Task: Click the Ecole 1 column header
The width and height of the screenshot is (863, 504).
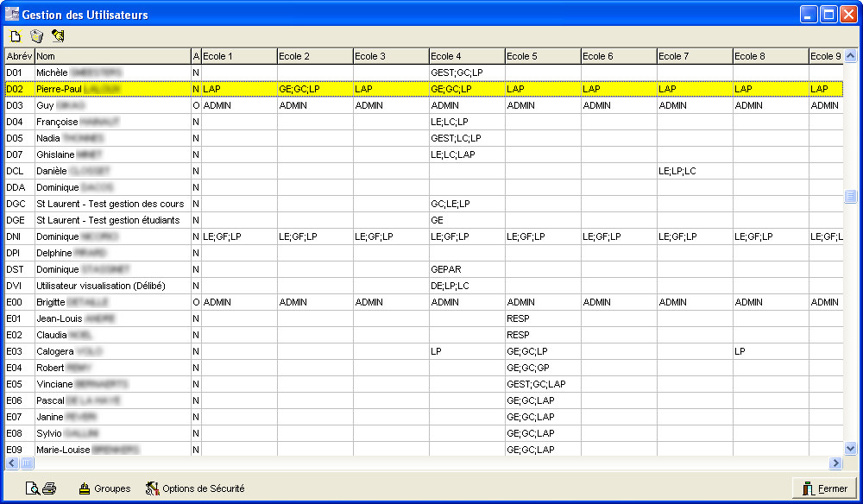Action: (239, 56)
